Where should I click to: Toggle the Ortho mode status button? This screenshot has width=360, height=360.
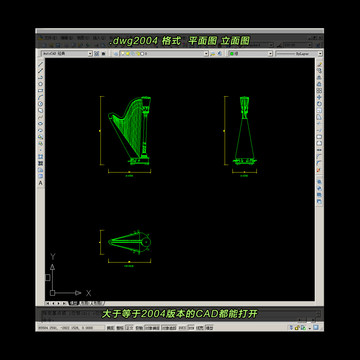coord(129,328)
